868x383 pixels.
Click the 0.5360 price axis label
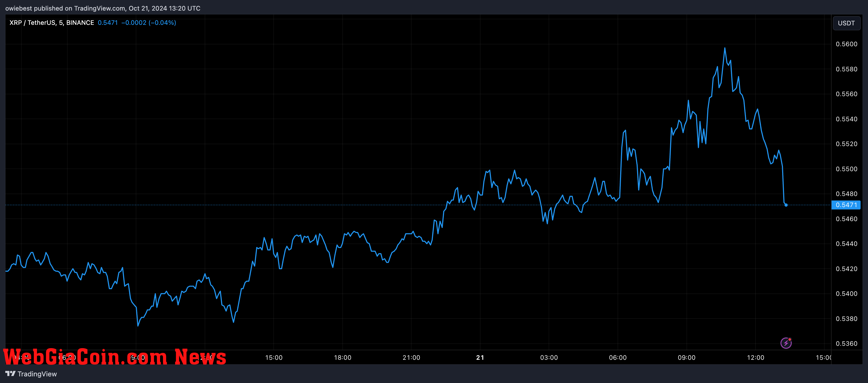[846, 344]
